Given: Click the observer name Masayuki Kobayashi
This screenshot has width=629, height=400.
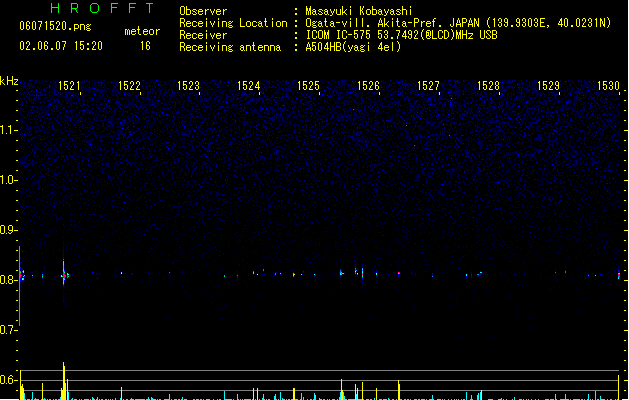Looking at the screenshot, I should (359, 11).
